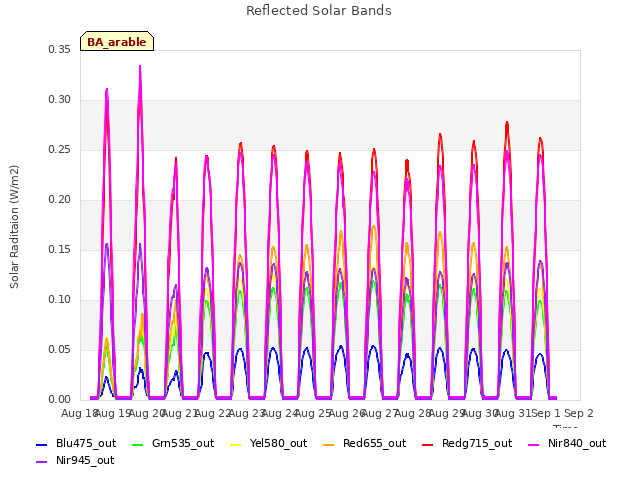Click the blue Blu475_out legend swatch
Screen dimensions: 640x480
pos(42,444)
